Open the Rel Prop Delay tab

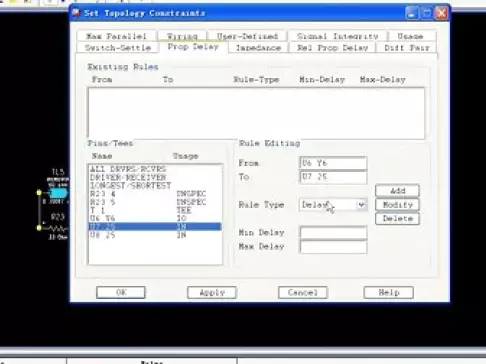(332, 48)
